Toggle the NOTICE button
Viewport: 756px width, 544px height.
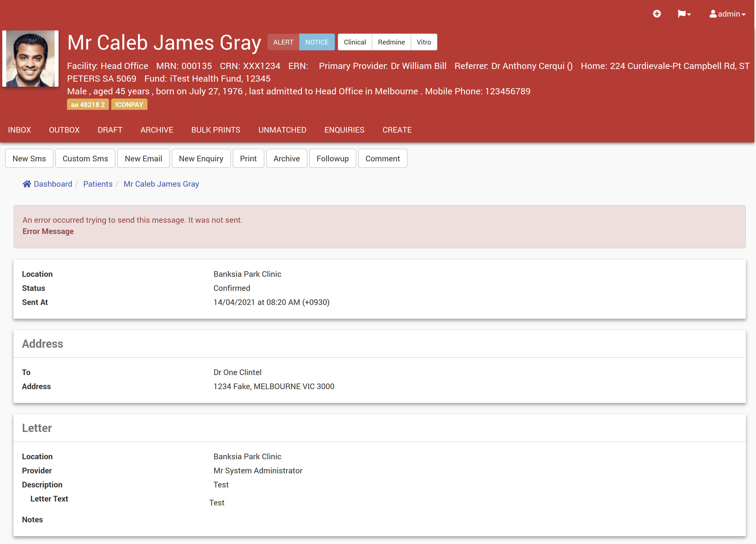click(x=317, y=42)
